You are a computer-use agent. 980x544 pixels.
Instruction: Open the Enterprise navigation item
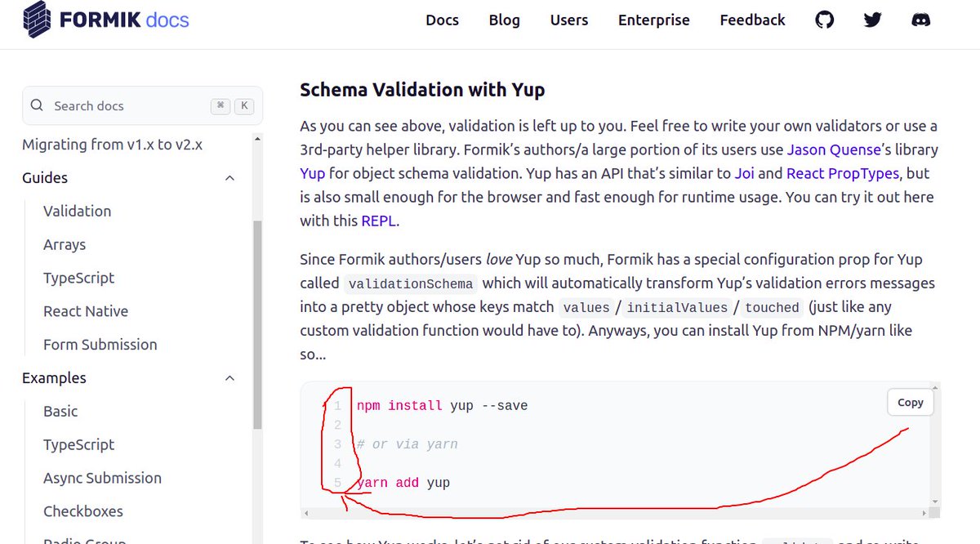click(653, 20)
